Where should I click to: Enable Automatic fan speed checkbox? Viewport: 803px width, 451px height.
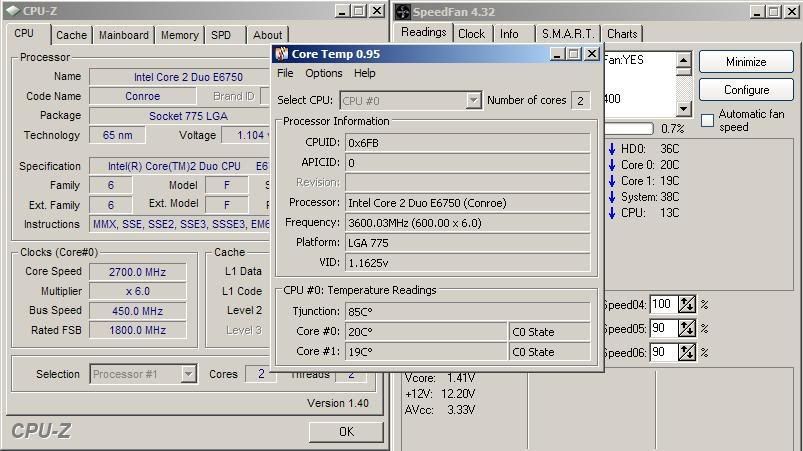(x=707, y=120)
